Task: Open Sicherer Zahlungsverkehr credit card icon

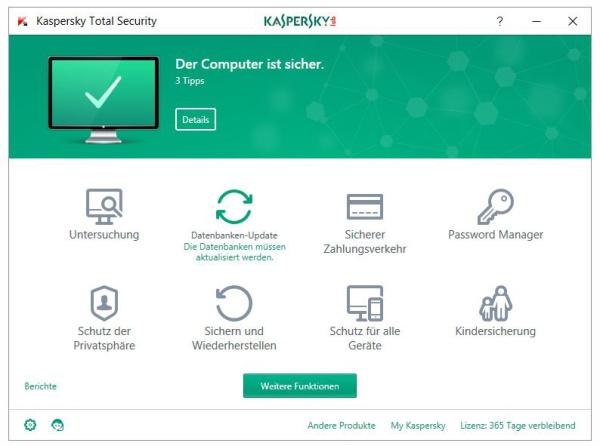Action: point(365,207)
